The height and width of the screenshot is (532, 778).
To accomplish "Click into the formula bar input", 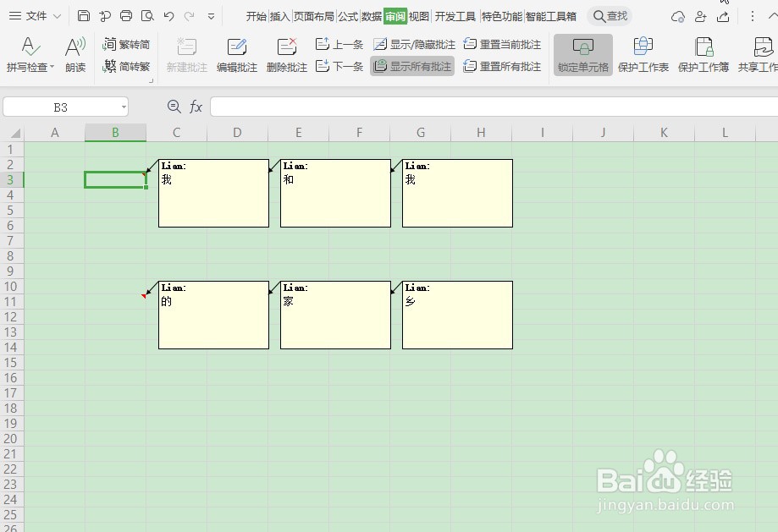I will tap(494, 107).
